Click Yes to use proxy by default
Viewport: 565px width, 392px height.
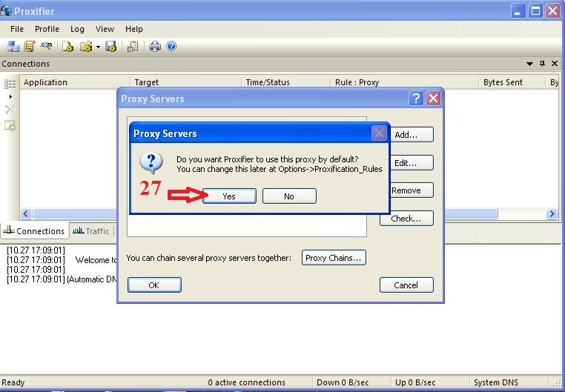click(x=229, y=196)
